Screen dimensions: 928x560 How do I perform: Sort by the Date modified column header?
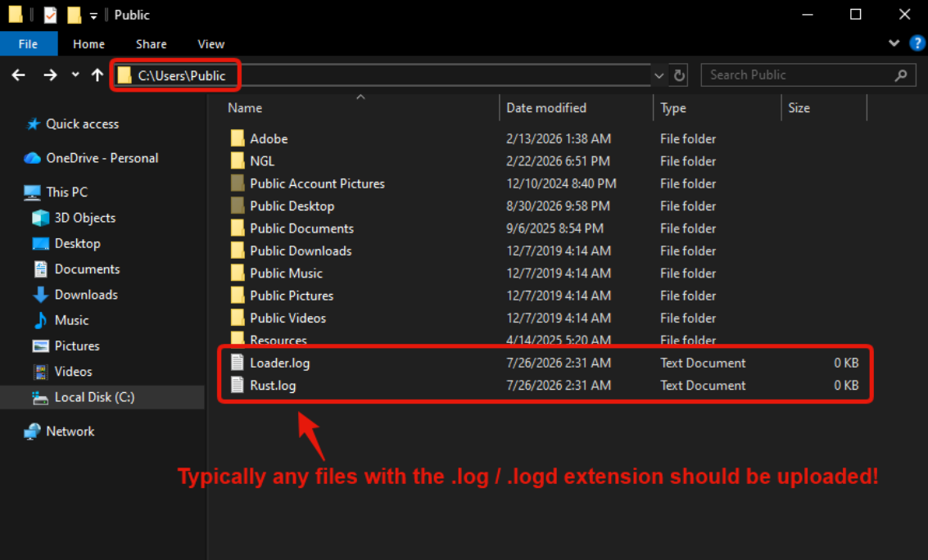[546, 107]
